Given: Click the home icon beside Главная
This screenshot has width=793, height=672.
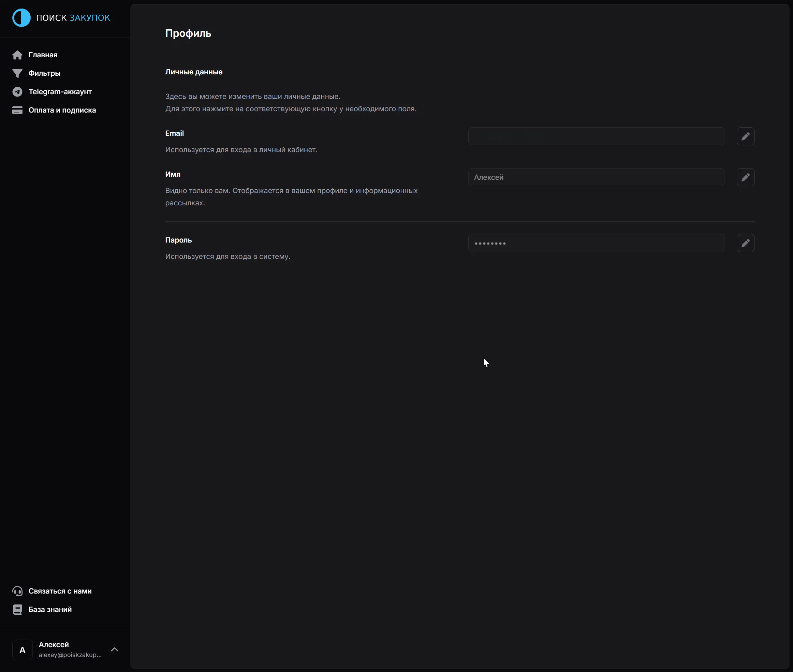Looking at the screenshot, I should click(17, 55).
